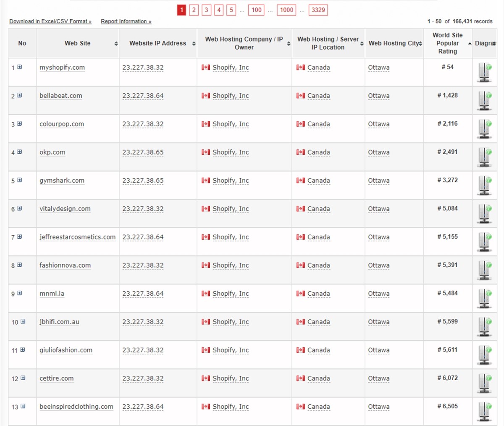Click rating # 54 for myshopify.com
This screenshot has height=426, width=504.
click(x=448, y=67)
